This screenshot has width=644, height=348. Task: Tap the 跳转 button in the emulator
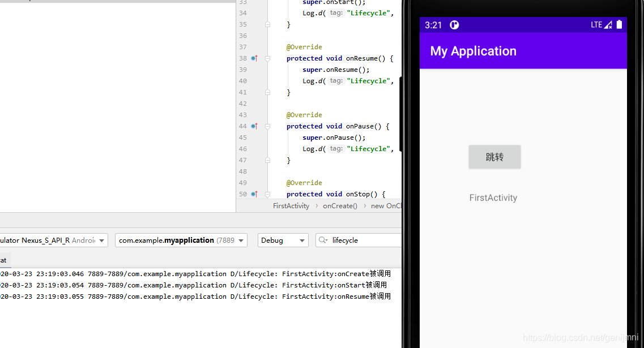(x=494, y=157)
